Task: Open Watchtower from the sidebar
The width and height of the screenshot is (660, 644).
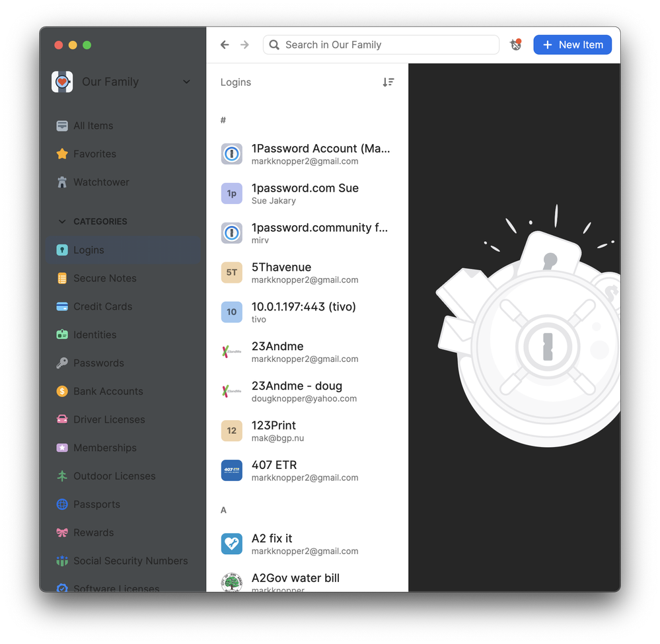Action: point(100,182)
